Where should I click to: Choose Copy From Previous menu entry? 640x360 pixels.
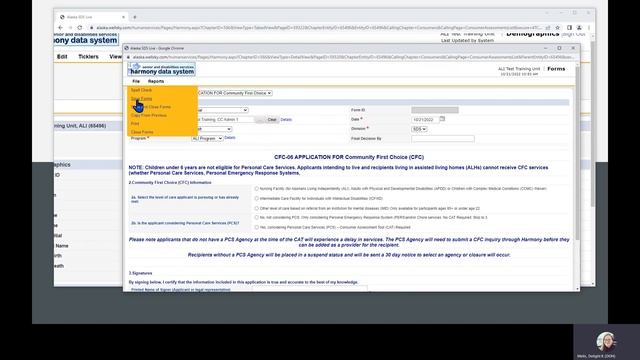149,116
